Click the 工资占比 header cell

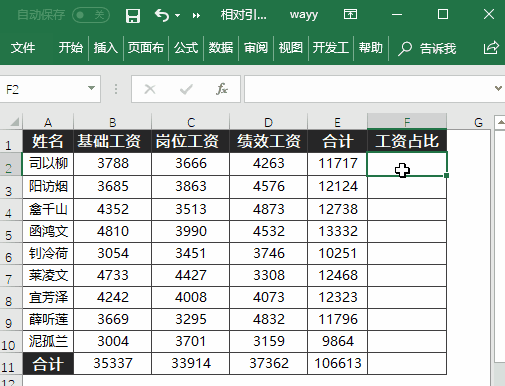407,141
